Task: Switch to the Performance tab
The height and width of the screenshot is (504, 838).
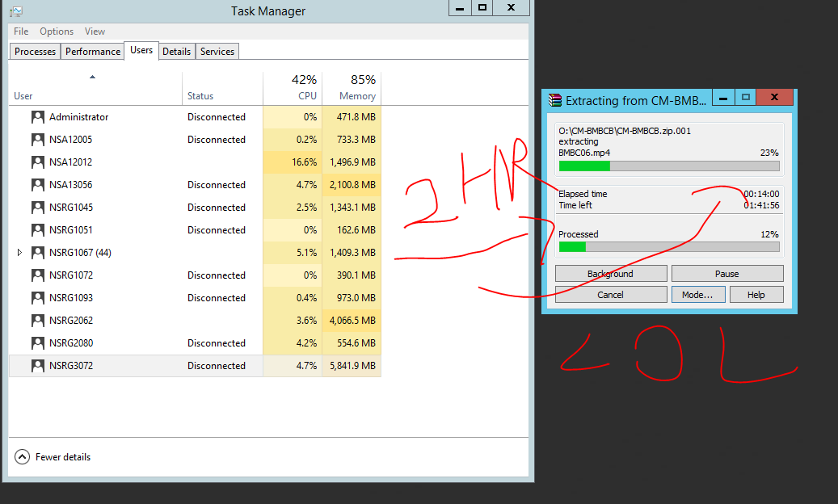Action: click(92, 51)
